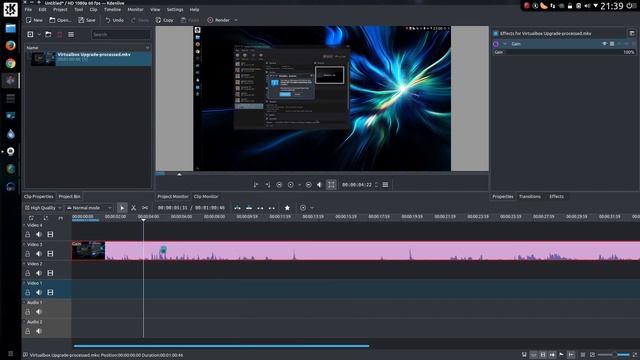
Task: Click the play button under the monitor
Action: tap(291, 185)
